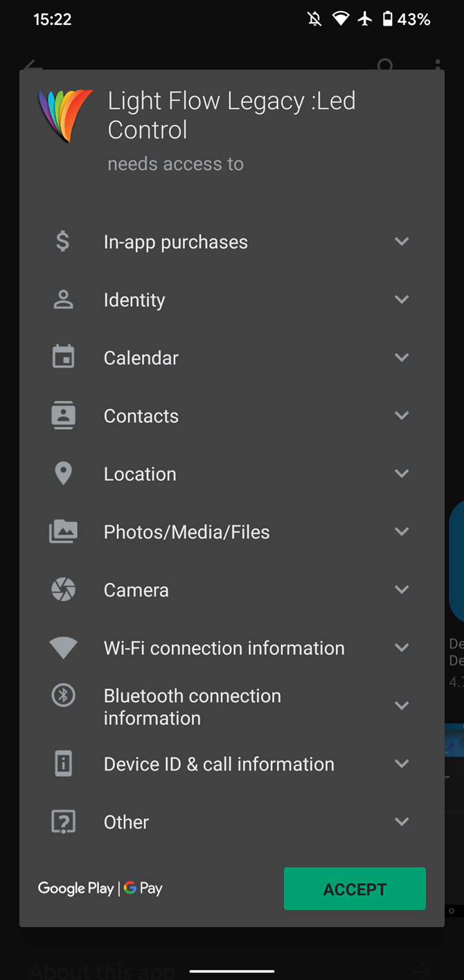Tap the Wi-Fi status bar icon
The height and width of the screenshot is (980, 464).
(340, 19)
